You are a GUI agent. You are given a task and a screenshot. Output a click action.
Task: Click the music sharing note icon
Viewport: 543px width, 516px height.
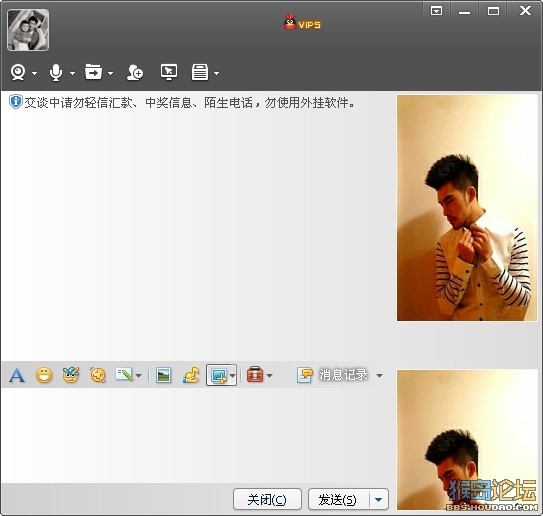[x=191, y=375]
